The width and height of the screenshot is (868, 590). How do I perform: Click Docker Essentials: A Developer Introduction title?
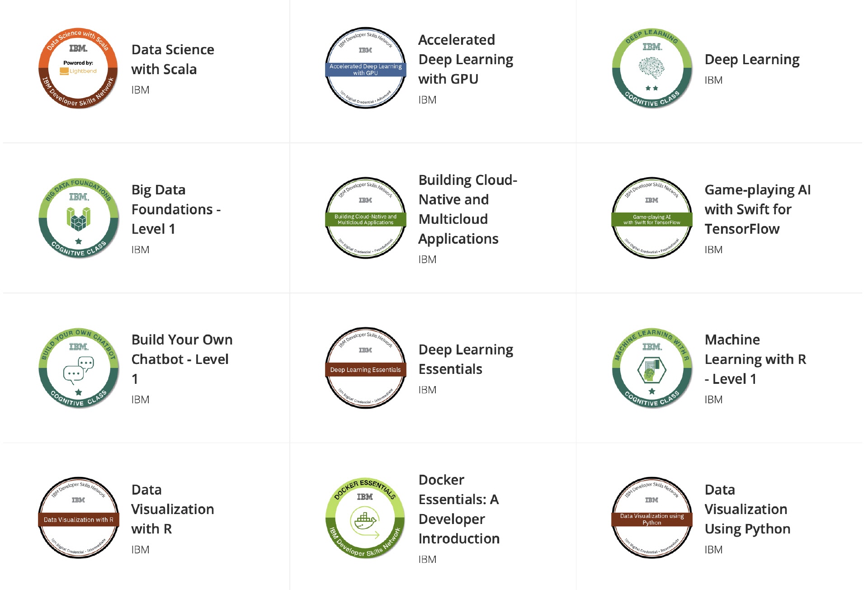click(x=459, y=509)
